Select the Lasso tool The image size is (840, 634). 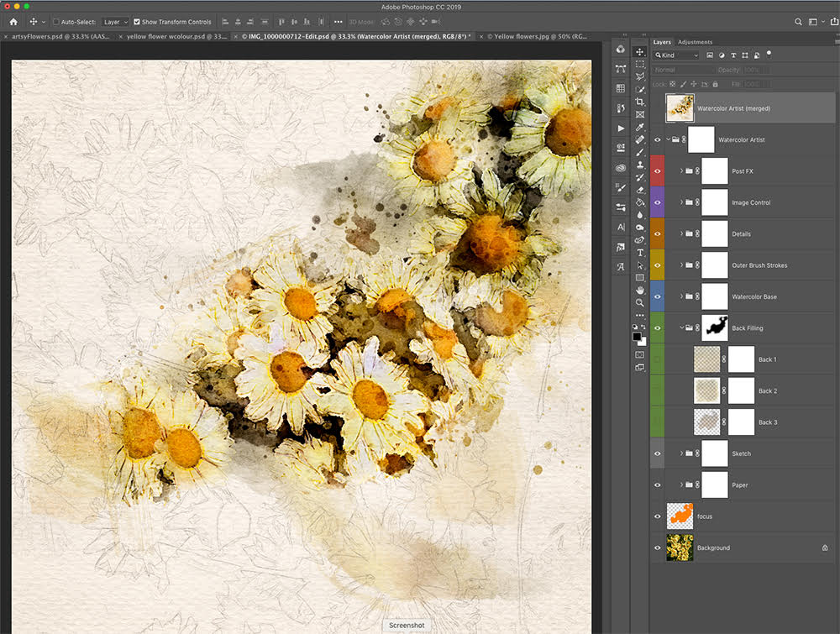639,76
